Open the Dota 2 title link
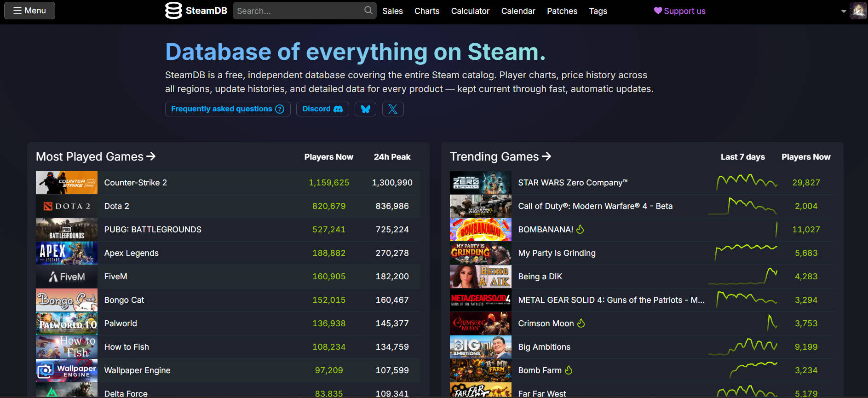 (x=116, y=206)
